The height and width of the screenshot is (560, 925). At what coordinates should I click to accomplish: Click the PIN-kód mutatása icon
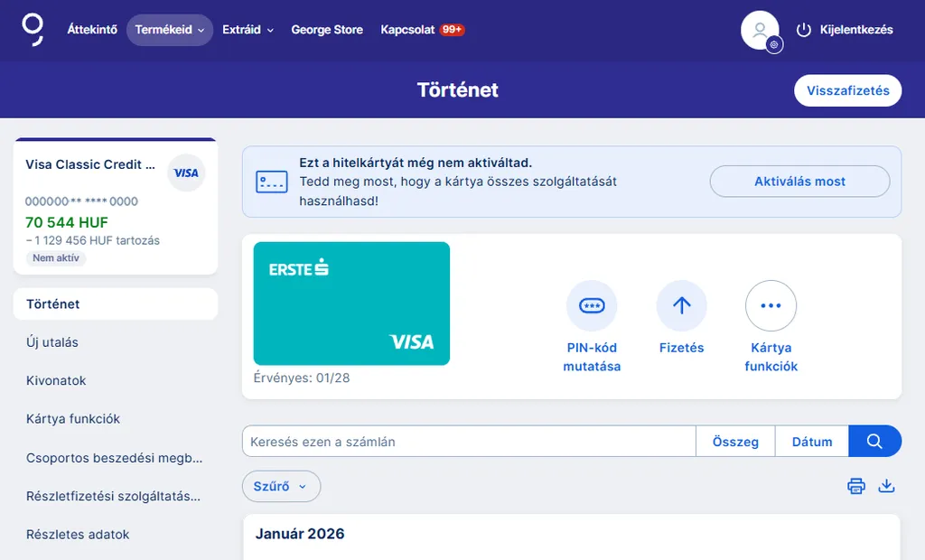(x=592, y=306)
